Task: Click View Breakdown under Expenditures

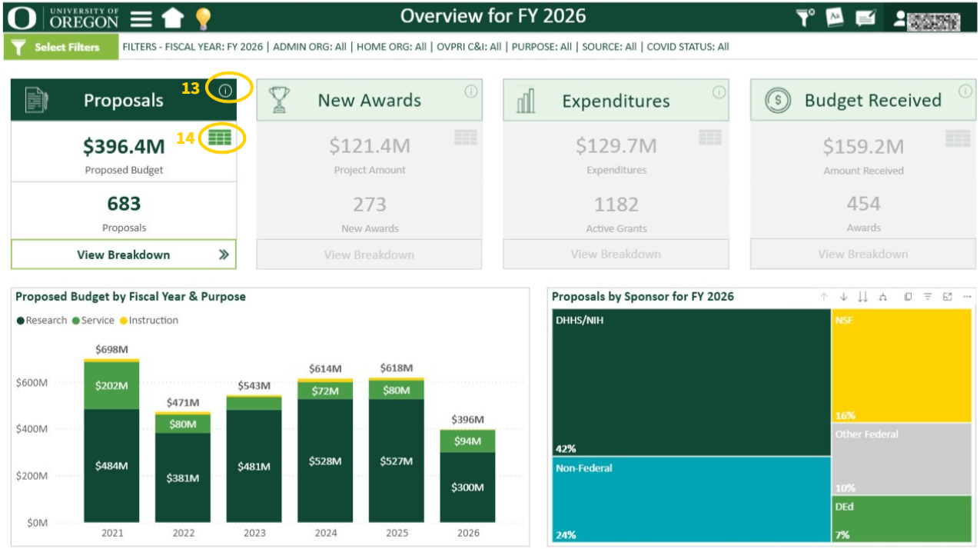Action: [616, 254]
